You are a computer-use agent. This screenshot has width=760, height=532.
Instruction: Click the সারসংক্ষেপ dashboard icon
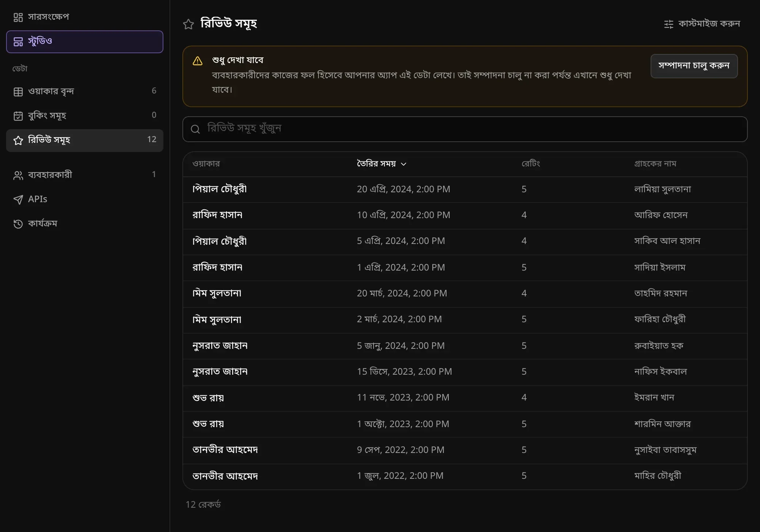(18, 17)
